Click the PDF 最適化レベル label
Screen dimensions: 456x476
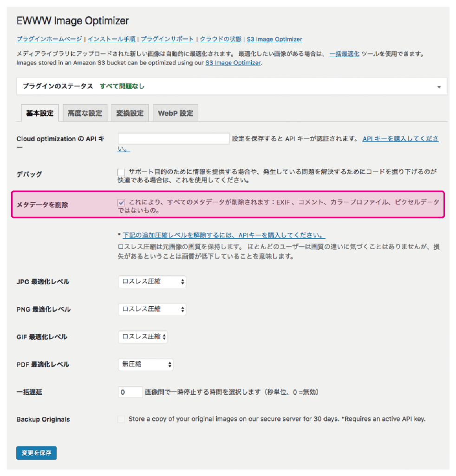(43, 364)
